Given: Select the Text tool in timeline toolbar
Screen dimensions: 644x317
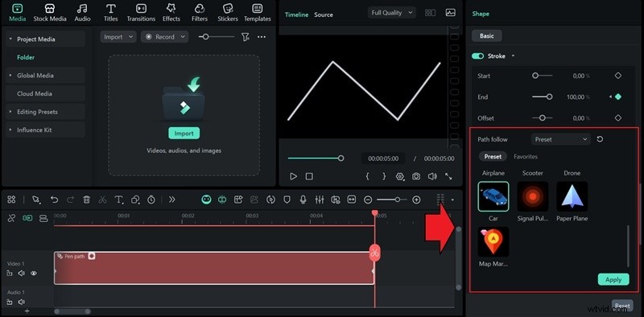Looking at the screenshot, I should point(118,200).
